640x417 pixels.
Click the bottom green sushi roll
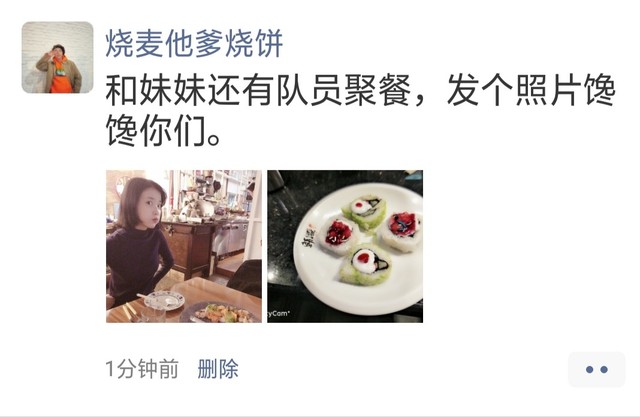coord(365,264)
